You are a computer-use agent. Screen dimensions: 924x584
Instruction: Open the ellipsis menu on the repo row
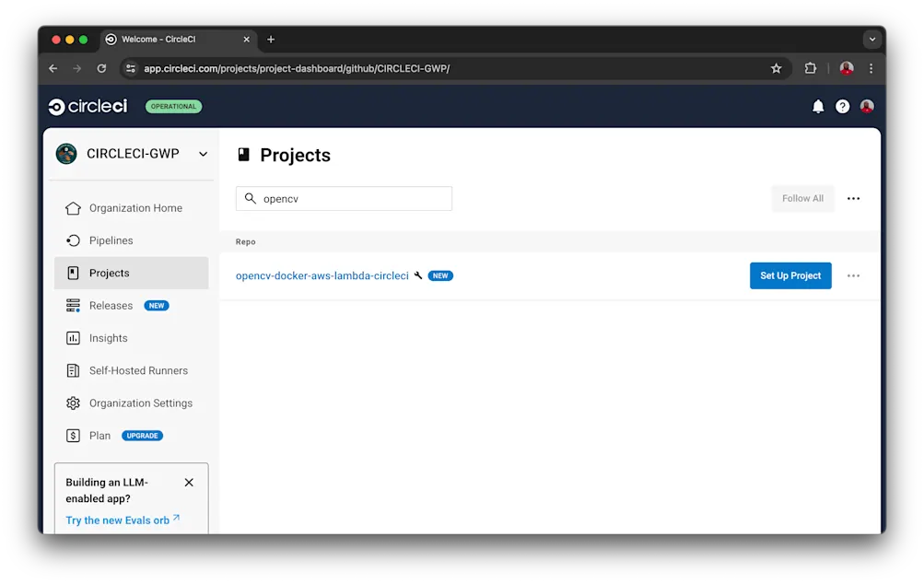852,275
